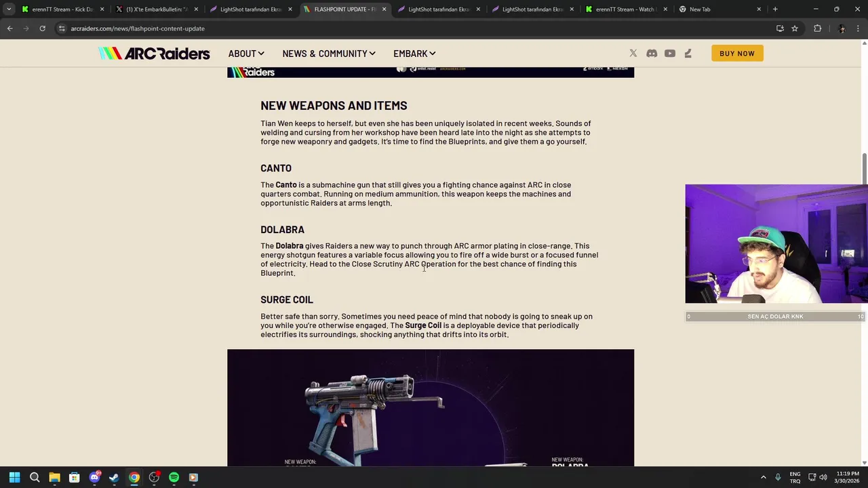The height and width of the screenshot is (488, 868).
Task: Open the browser extensions puzzle icon
Action: click(x=817, y=28)
